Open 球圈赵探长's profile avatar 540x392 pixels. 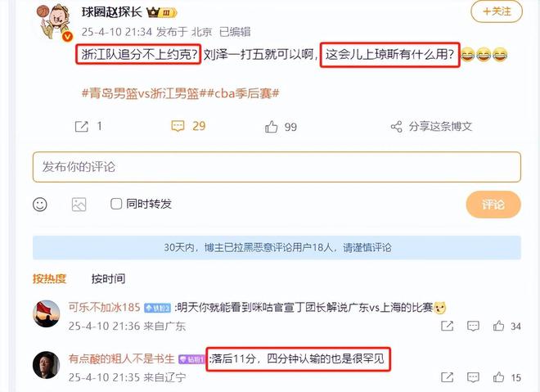pos(55,22)
